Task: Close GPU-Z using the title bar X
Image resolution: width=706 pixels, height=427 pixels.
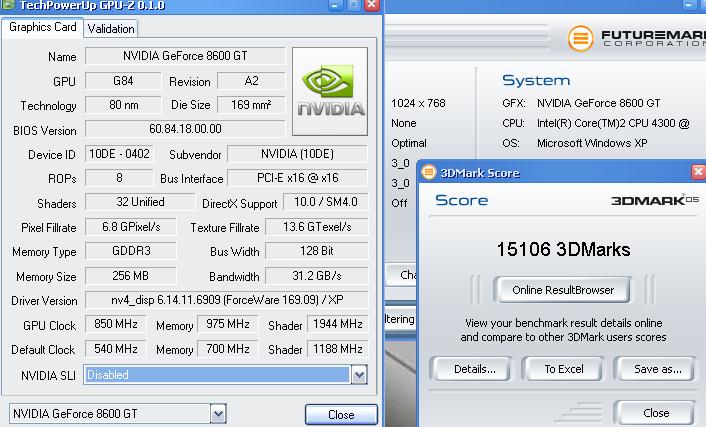Action: (x=372, y=5)
